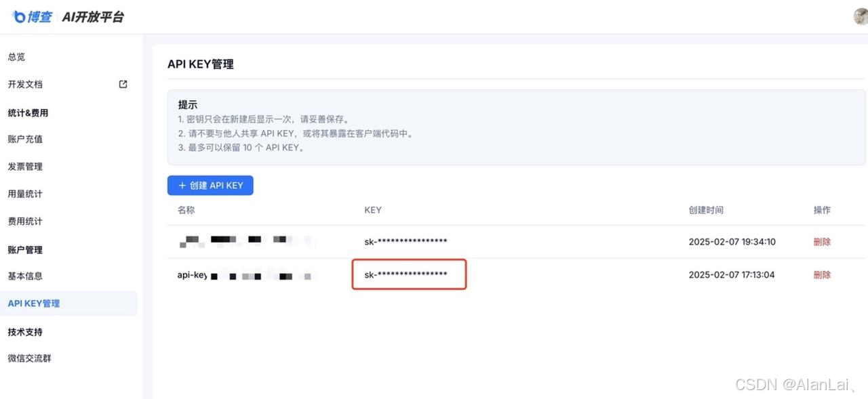
Task: Click 删除 for the api-key row
Action: click(x=822, y=274)
